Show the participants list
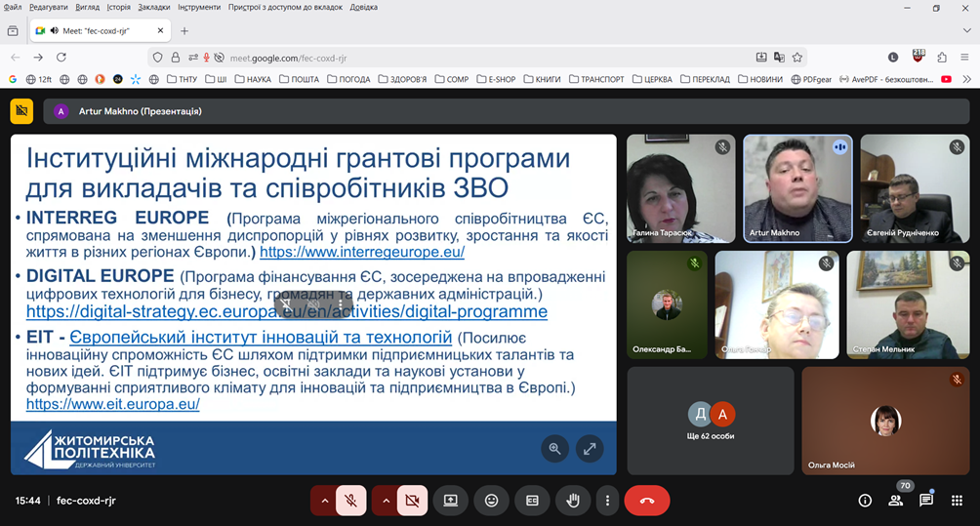980x526 pixels. pos(895,501)
